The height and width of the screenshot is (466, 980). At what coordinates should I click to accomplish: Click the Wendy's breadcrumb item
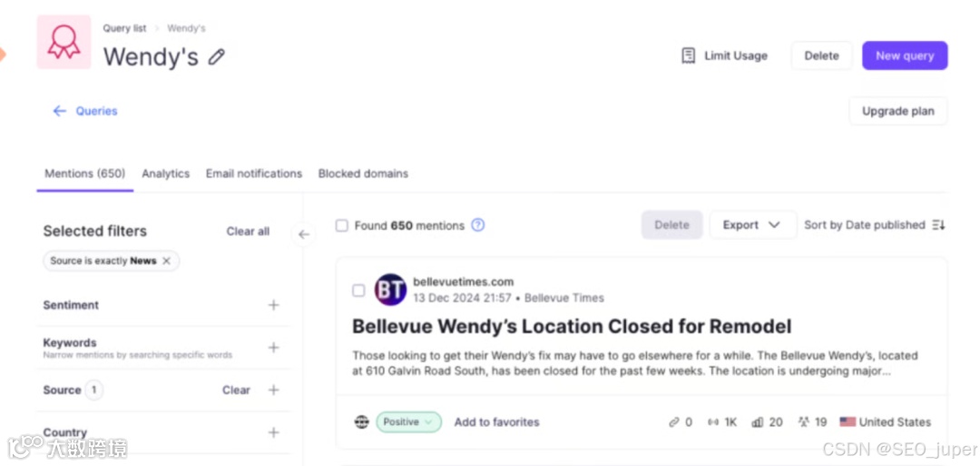186,29
